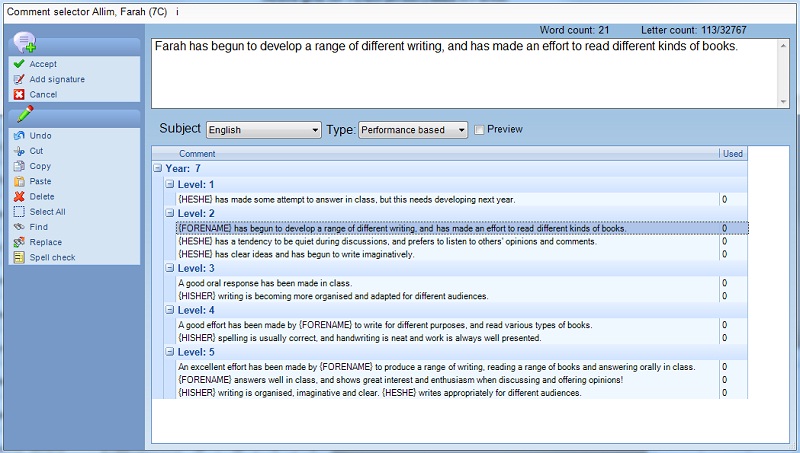This screenshot has width=800, height=453.
Task: Collapse the Level: 2 group
Action: 170,213
